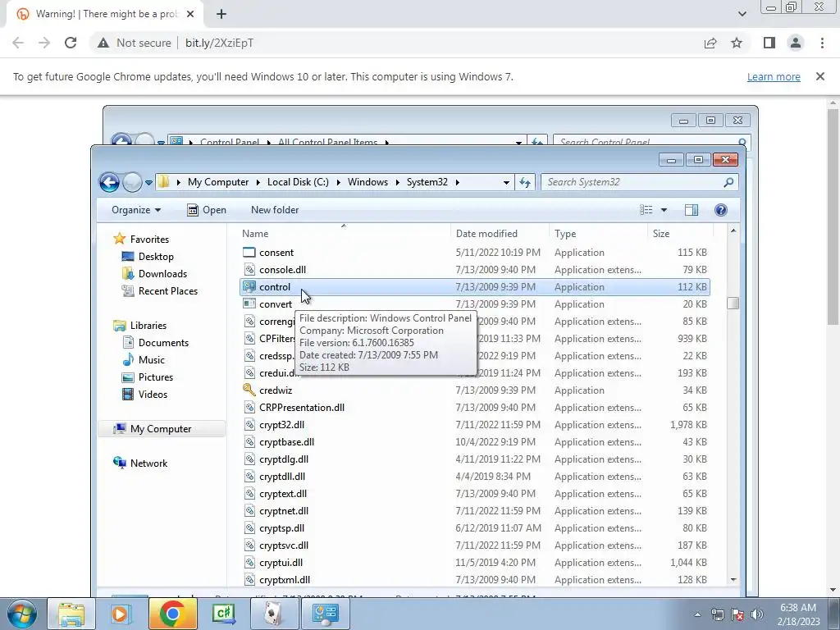
Task: Open volume control in system tray
Action: coord(757,614)
